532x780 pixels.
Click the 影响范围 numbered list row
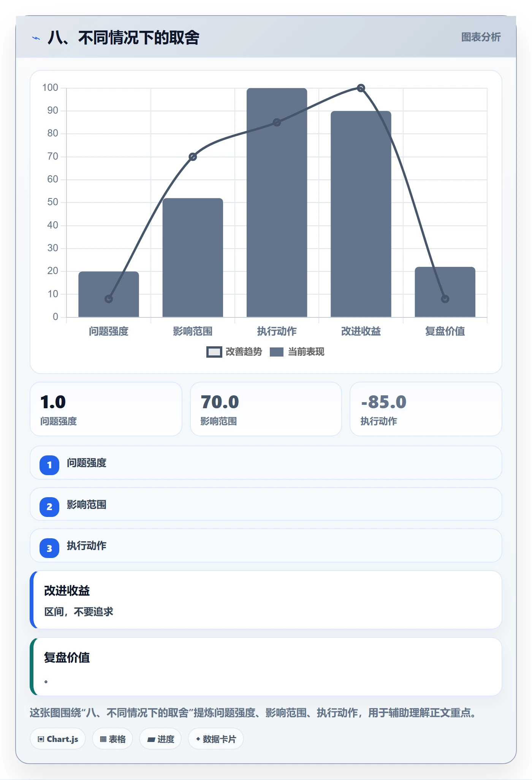[266, 504]
